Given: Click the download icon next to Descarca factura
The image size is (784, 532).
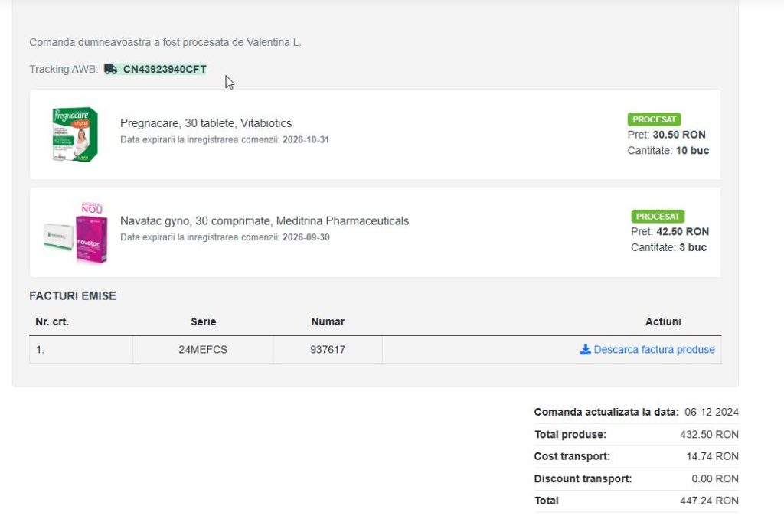Looking at the screenshot, I should click(585, 350).
